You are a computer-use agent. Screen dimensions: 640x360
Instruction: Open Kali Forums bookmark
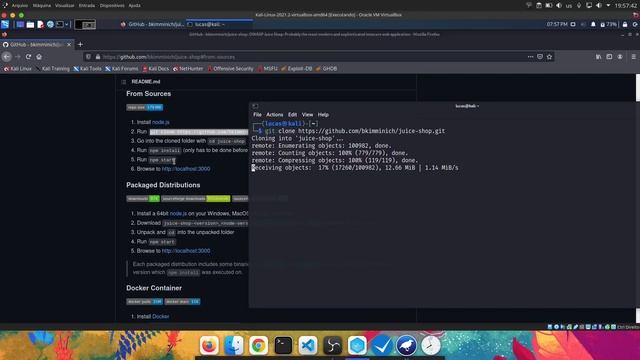(x=122, y=69)
